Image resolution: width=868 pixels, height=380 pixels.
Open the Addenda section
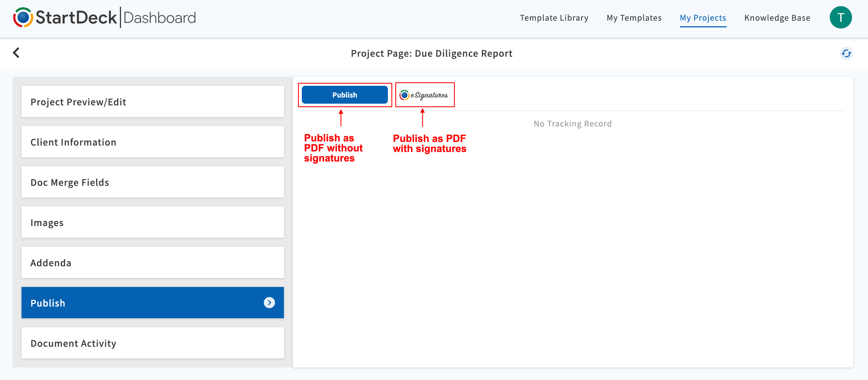[152, 263]
